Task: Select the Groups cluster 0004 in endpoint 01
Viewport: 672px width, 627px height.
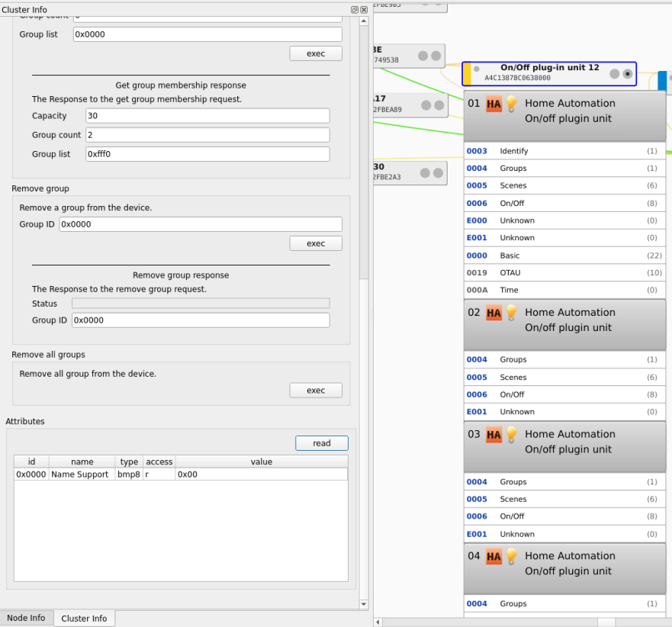Action: [x=565, y=169]
